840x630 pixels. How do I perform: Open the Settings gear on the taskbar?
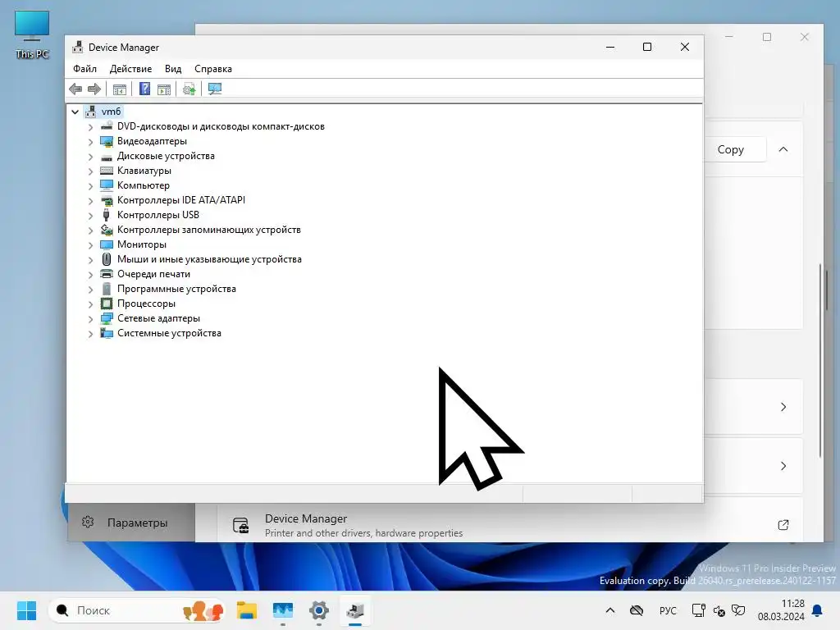pyautogui.click(x=319, y=610)
